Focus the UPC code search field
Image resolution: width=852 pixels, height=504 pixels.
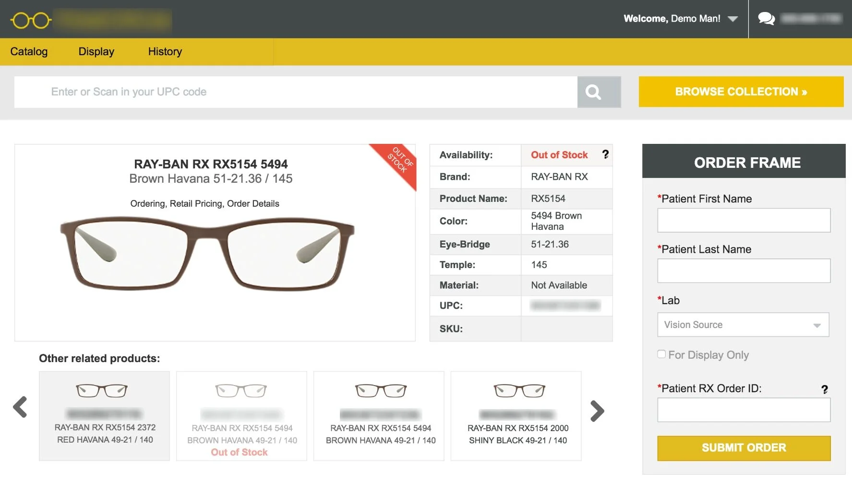[296, 92]
